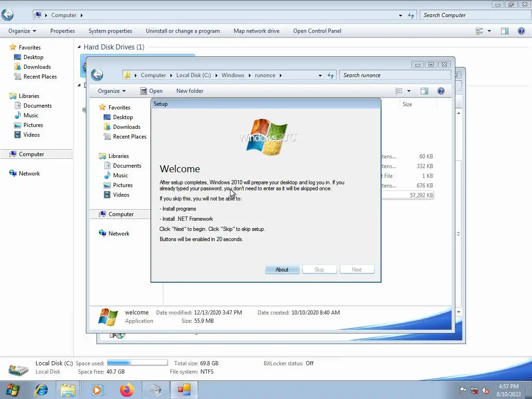532x399 pixels.
Task: Open the Start menu
Action: pyautogui.click(x=13, y=390)
